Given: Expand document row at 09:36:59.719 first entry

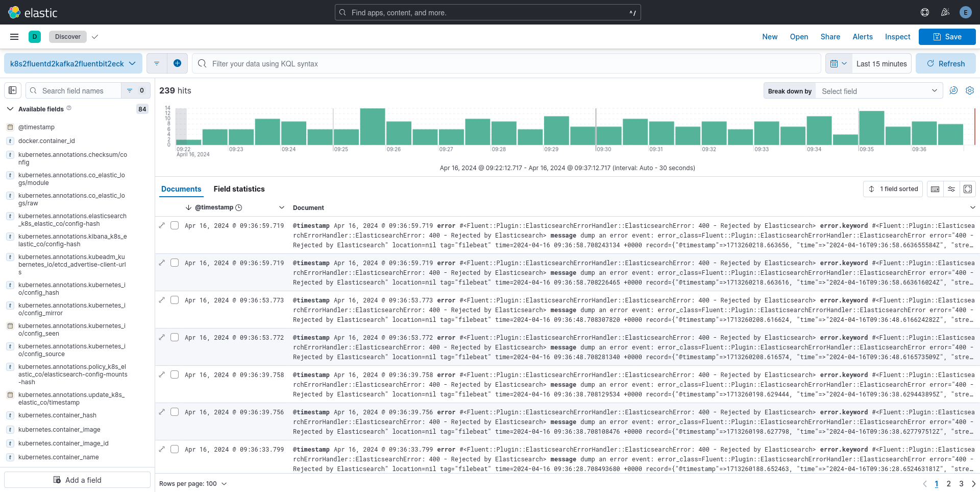Looking at the screenshot, I should tap(162, 225).
